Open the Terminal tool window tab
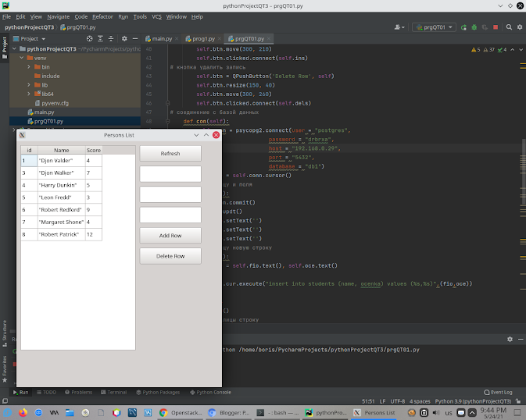This screenshot has height=420, width=526. pos(114,392)
